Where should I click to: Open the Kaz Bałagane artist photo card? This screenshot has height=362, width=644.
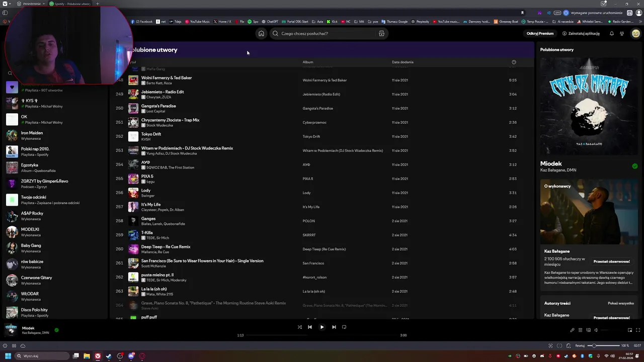pyautogui.click(x=589, y=212)
